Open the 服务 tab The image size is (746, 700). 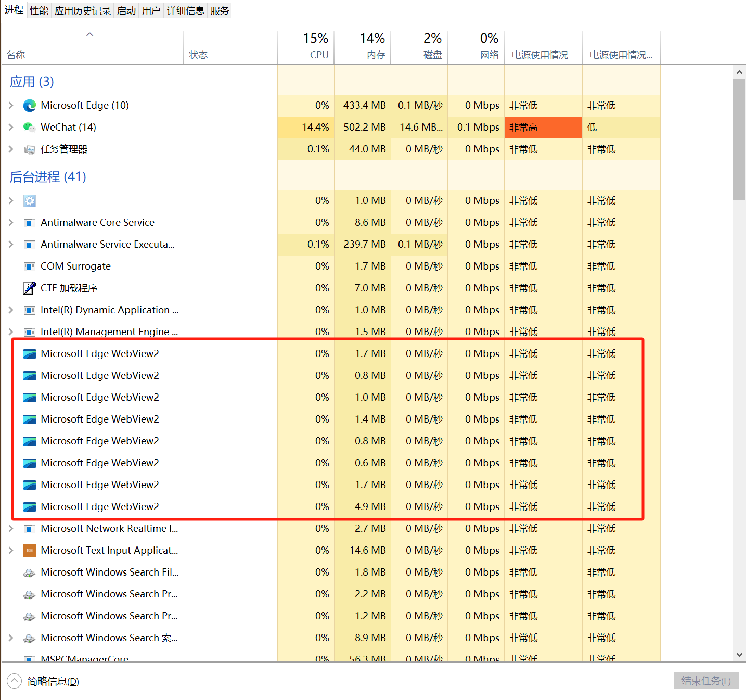click(220, 10)
